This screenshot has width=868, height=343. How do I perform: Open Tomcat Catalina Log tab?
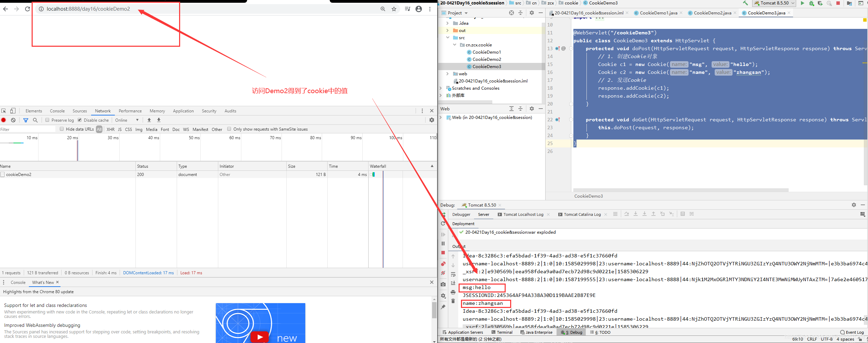(x=582, y=214)
